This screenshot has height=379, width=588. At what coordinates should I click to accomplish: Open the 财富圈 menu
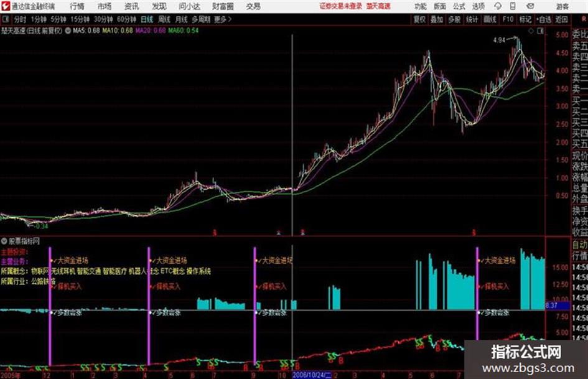(223, 6)
